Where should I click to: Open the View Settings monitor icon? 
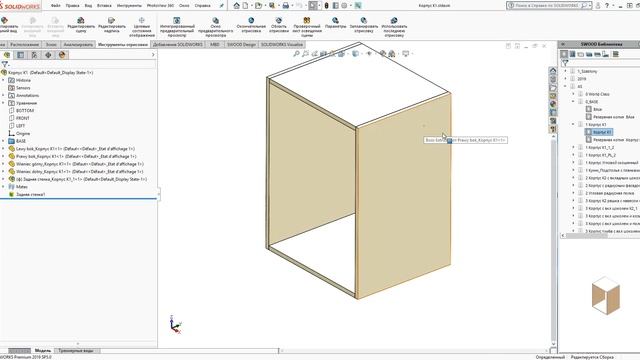[x=406, y=53]
